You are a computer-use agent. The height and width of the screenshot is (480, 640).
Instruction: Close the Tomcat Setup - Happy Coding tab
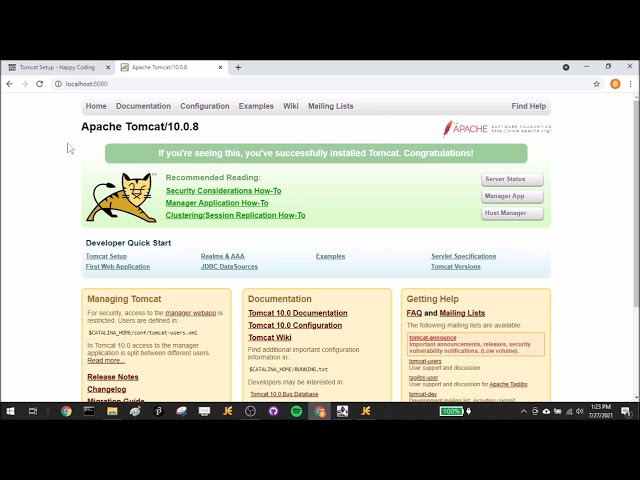[x=108, y=67]
